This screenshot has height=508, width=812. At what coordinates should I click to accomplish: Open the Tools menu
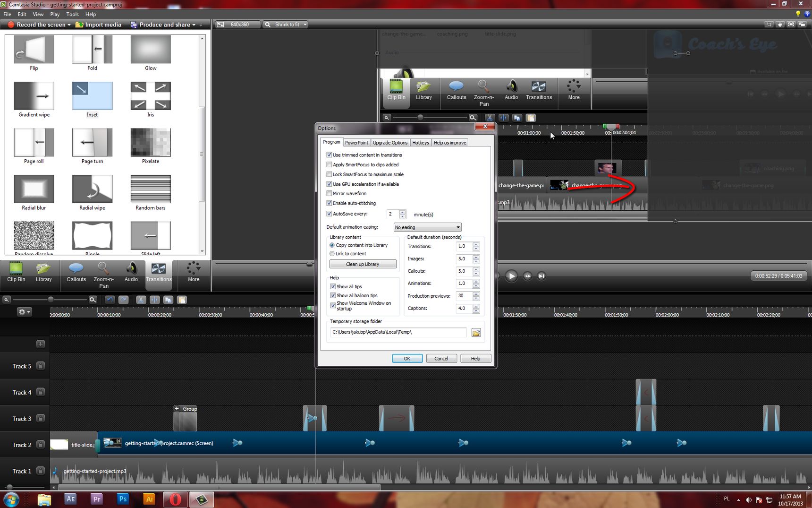pos(73,15)
